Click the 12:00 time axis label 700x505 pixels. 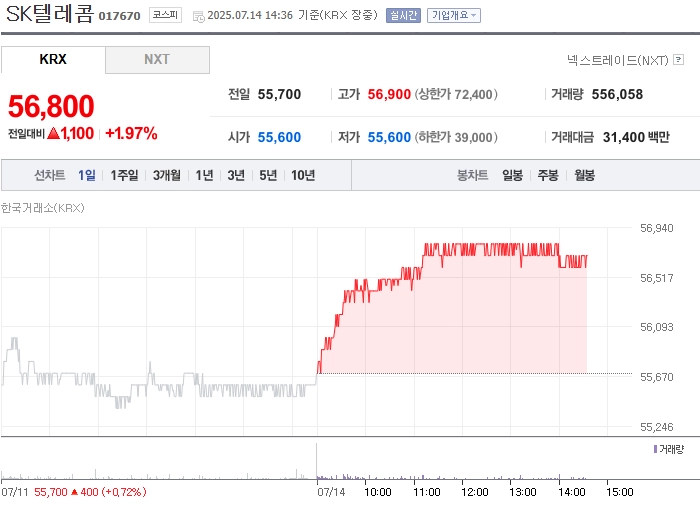pyautogui.click(x=475, y=492)
